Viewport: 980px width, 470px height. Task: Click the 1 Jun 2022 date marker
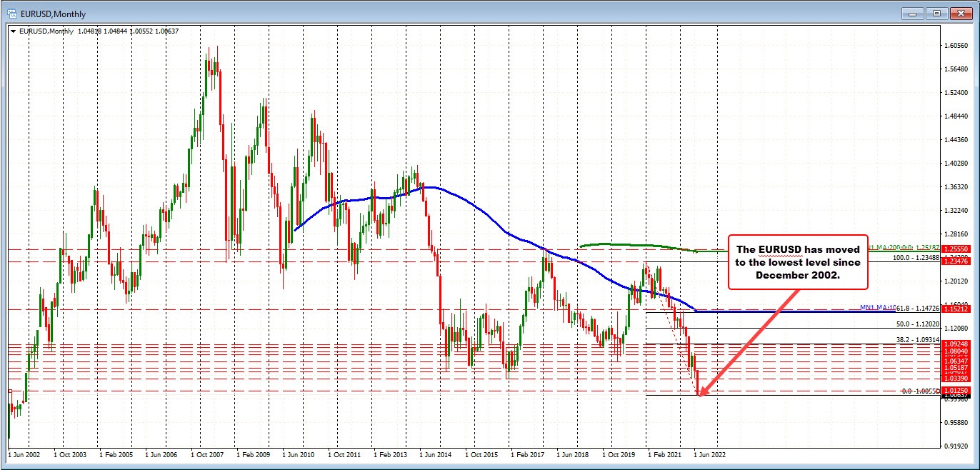click(711, 454)
